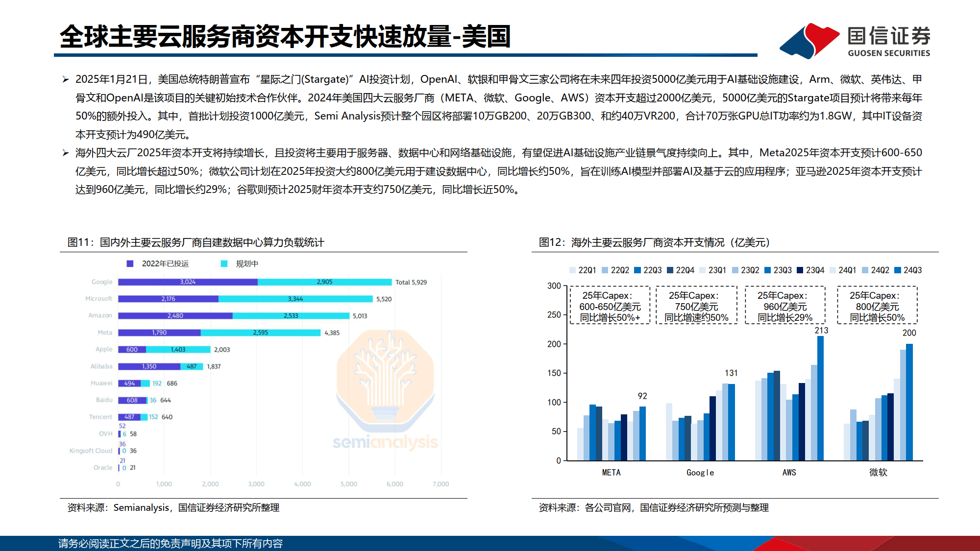Click the OVH row label
Image resolution: width=980 pixels, height=551 pixels.
(x=105, y=434)
